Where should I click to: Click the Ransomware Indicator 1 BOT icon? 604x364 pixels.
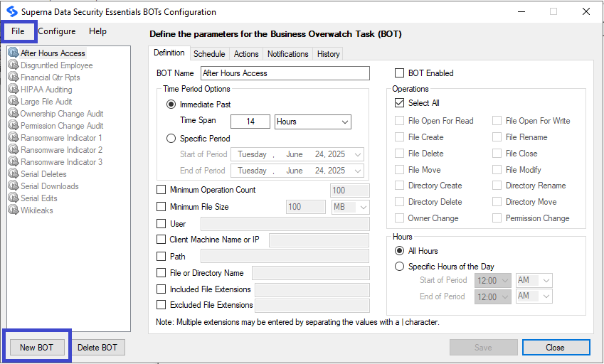14,137
